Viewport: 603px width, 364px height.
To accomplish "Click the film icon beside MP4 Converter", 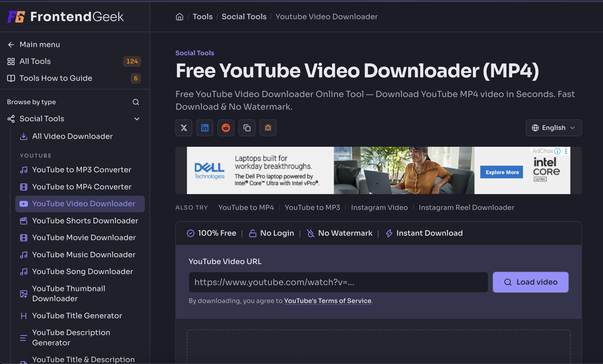I will 24,187.
